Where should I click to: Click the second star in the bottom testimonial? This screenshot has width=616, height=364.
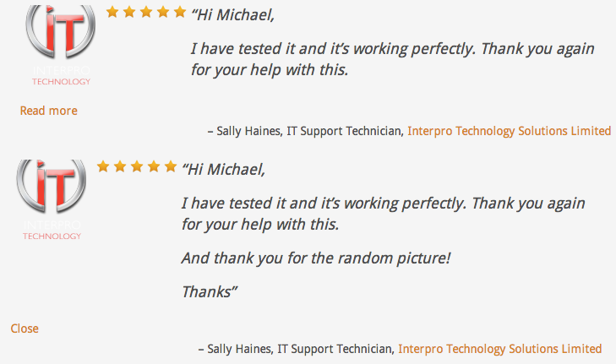[120, 166]
